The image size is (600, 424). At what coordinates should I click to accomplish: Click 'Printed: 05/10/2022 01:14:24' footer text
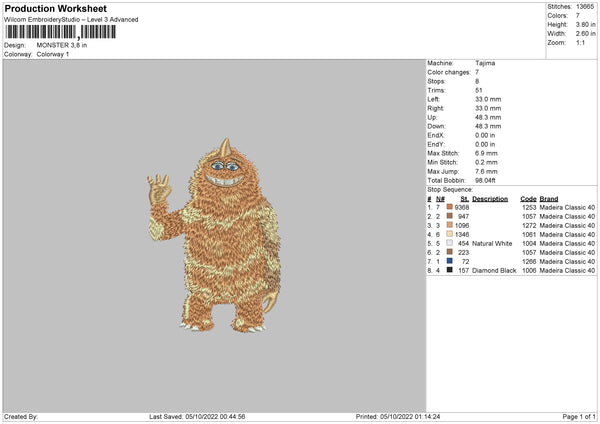(x=398, y=417)
